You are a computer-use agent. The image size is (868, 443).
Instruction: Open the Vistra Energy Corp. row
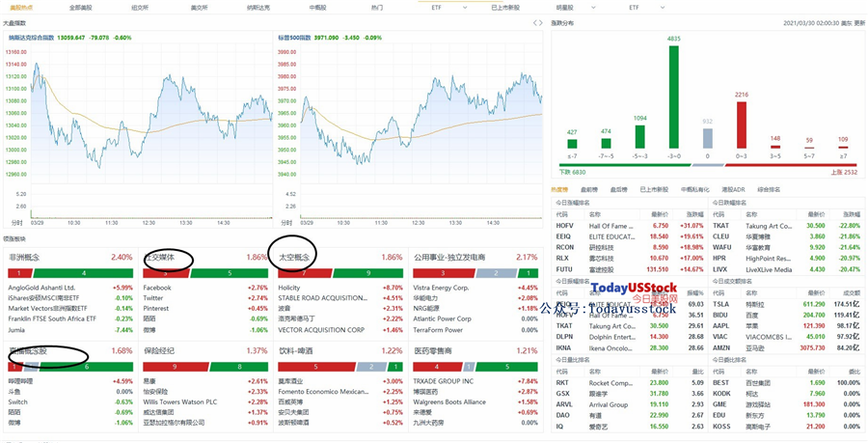[475, 288]
